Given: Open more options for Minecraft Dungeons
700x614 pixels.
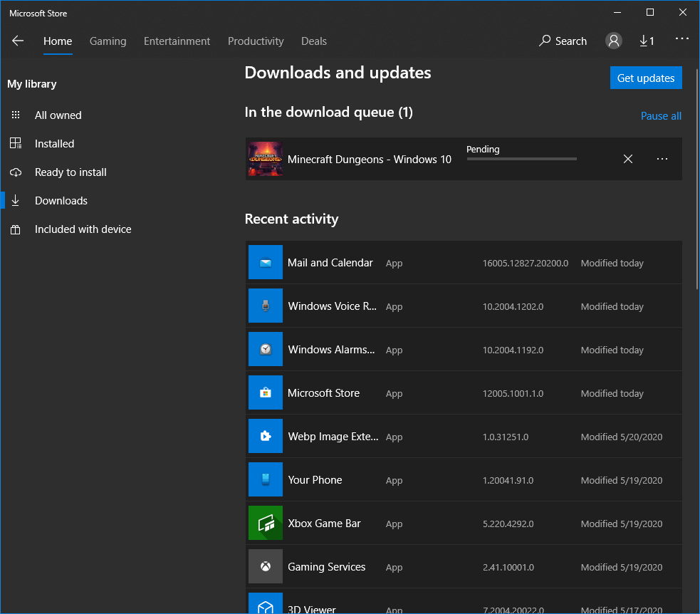Looking at the screenshot, I should click(662, 159).
